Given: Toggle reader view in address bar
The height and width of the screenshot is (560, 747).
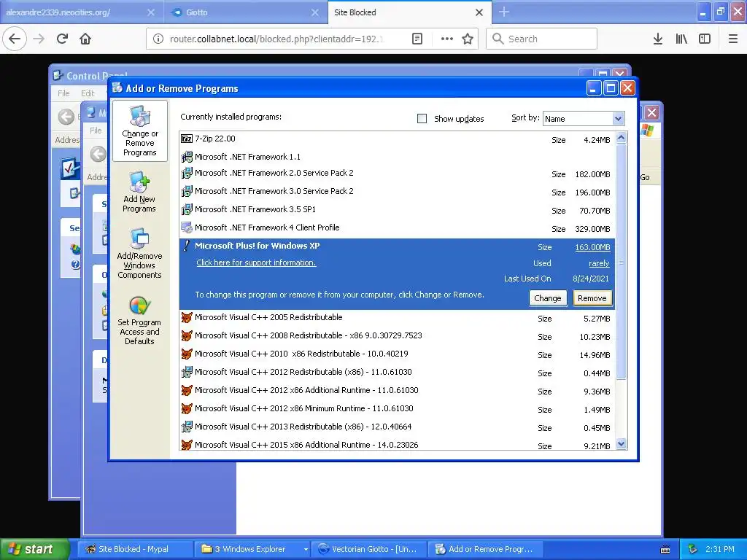Looking at the screenshot, I should (417, 39).
